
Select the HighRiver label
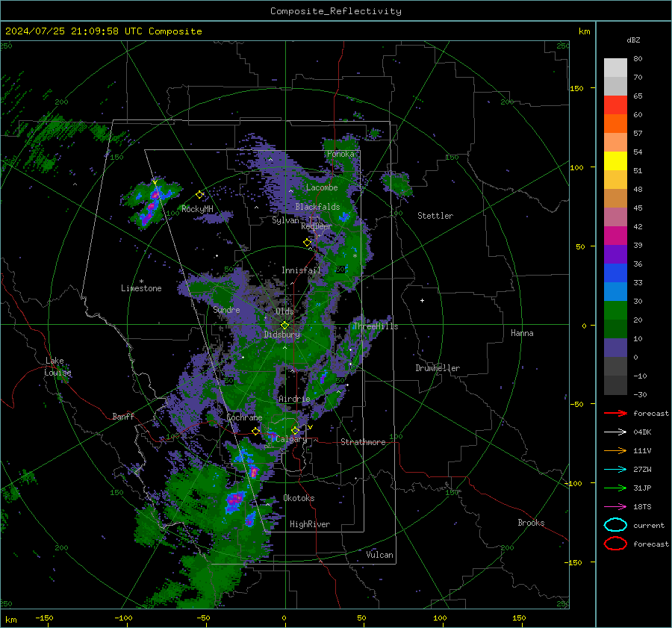pos(310,524)
